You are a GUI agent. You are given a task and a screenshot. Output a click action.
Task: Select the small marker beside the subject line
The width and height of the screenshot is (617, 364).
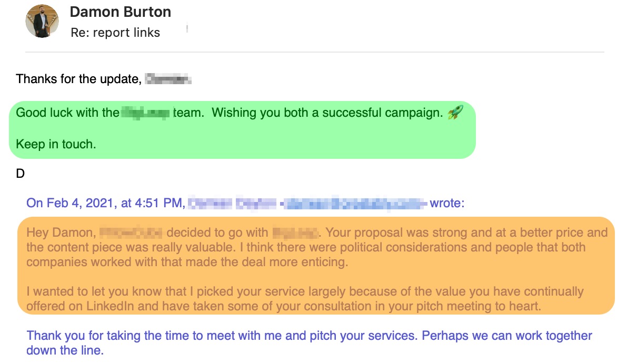187,28
